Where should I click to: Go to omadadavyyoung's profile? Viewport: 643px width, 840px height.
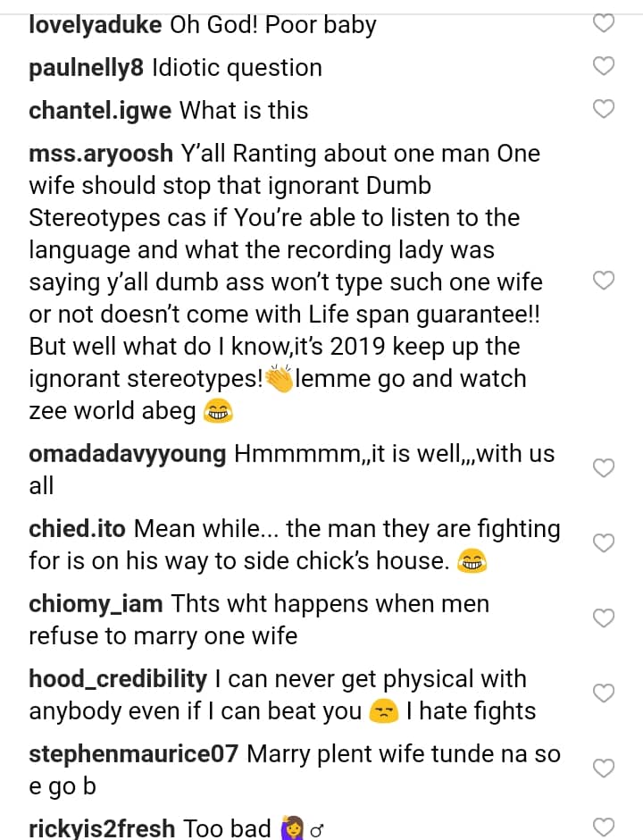(128, 454)
